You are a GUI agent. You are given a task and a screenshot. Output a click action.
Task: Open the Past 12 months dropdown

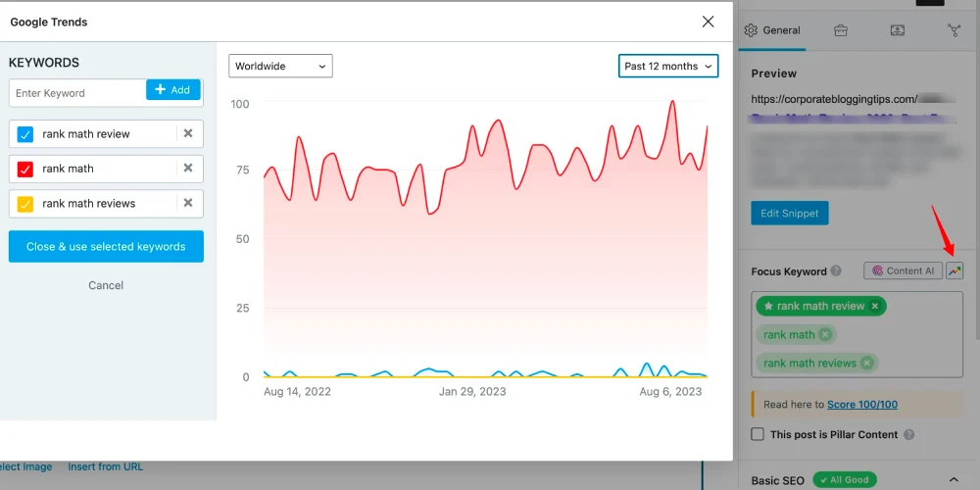click(x=668, y=67)
